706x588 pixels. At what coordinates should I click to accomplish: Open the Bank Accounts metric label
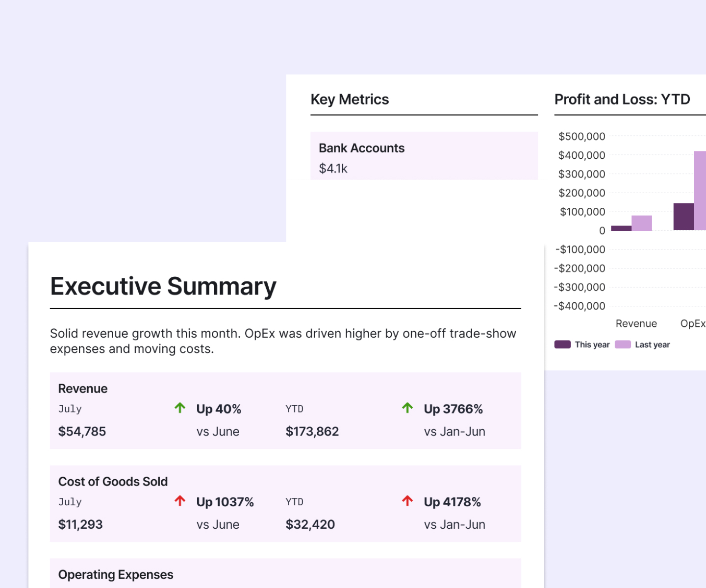[x=362, y=148]
